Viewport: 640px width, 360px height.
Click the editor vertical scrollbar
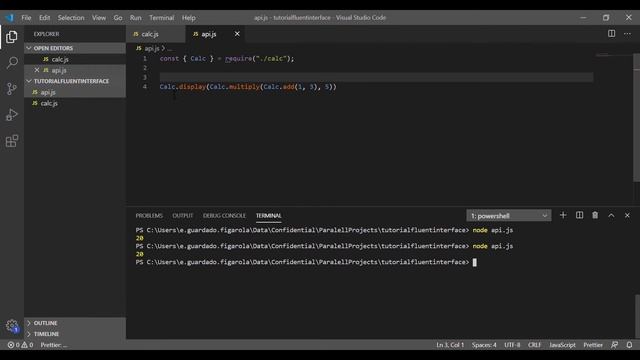(636, 118)
